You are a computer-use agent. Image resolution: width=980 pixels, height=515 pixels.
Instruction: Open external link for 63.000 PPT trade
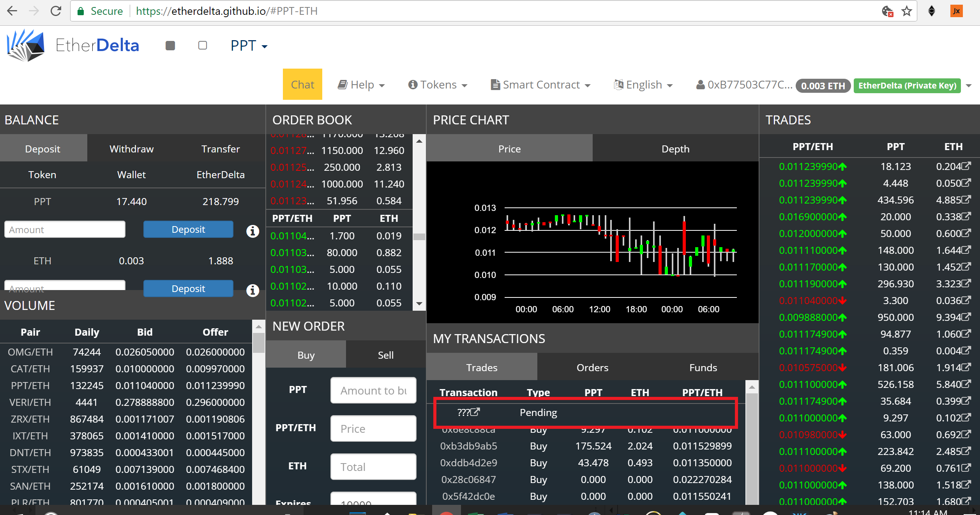[x=966, y=434]
